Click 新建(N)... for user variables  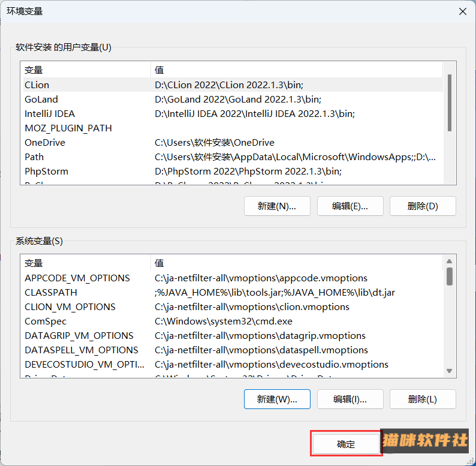(277, 206)
